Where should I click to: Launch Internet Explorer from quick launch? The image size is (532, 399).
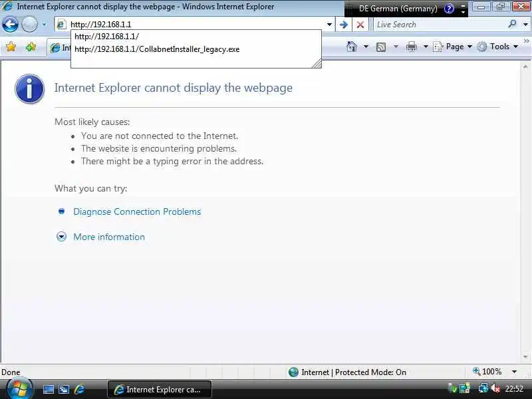(x=79, y=389)
